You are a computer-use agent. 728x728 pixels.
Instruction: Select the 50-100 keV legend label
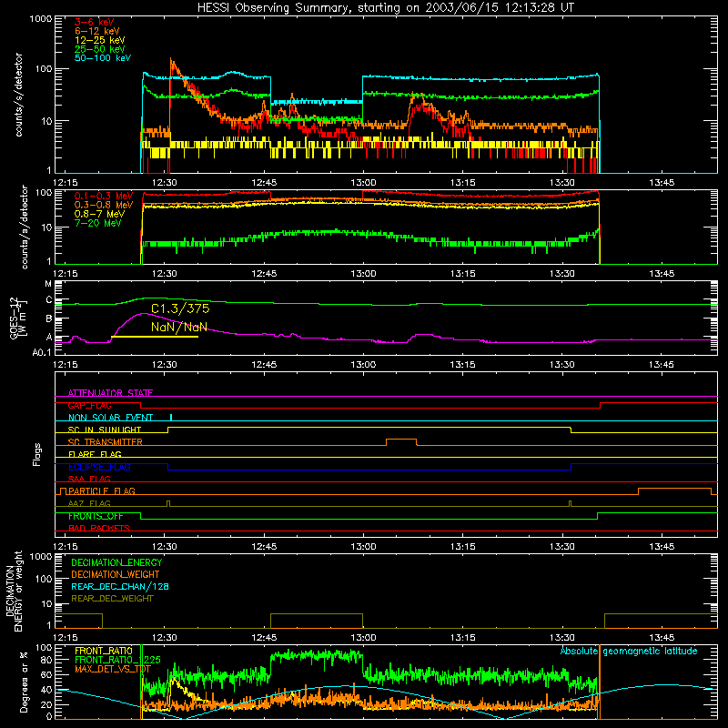[x=103, y=58]
